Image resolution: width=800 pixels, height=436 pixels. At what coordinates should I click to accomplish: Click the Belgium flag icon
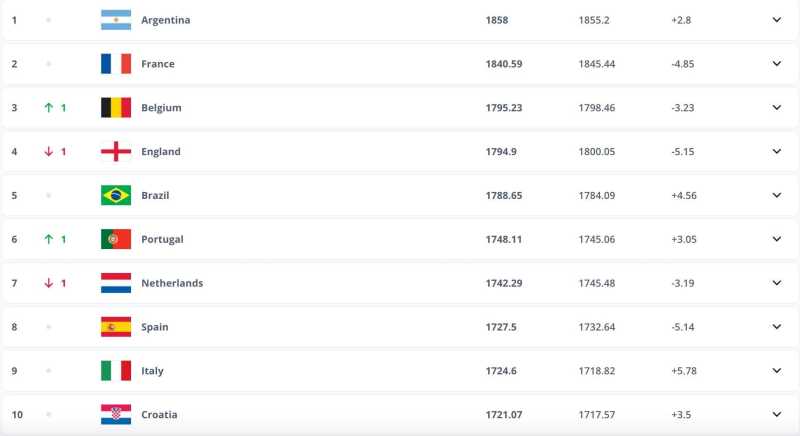[116, 108]
